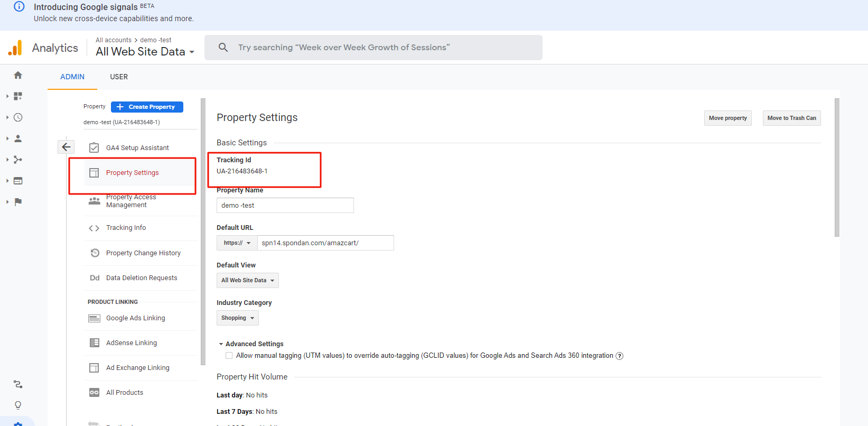
Task: Open the Behavior layout icon
Action: pos(18,181)
